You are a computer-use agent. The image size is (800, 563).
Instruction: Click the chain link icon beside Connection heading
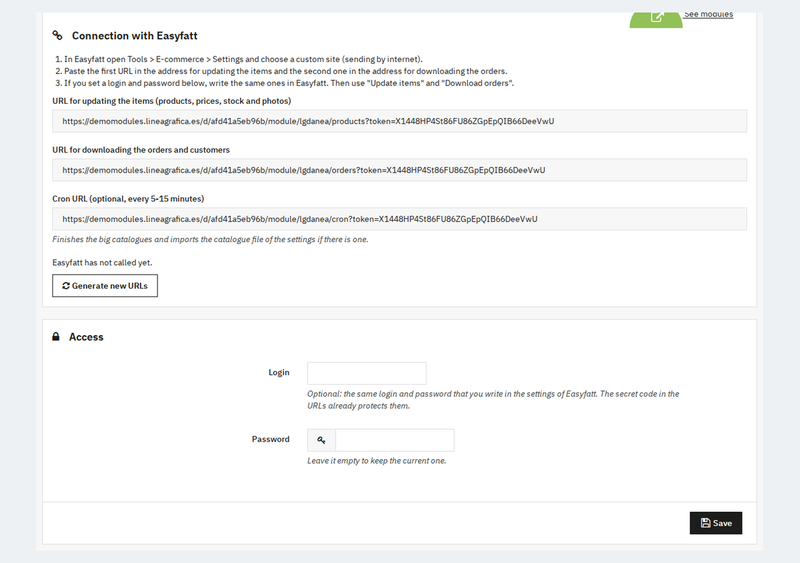[x=58, y=35]
